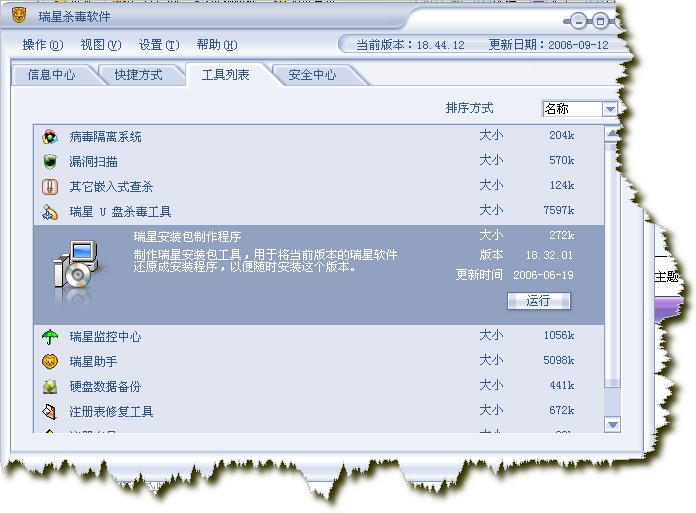Click the 硬盘数据备份 icon
This screenshot has width=696, height=513.
50,387
